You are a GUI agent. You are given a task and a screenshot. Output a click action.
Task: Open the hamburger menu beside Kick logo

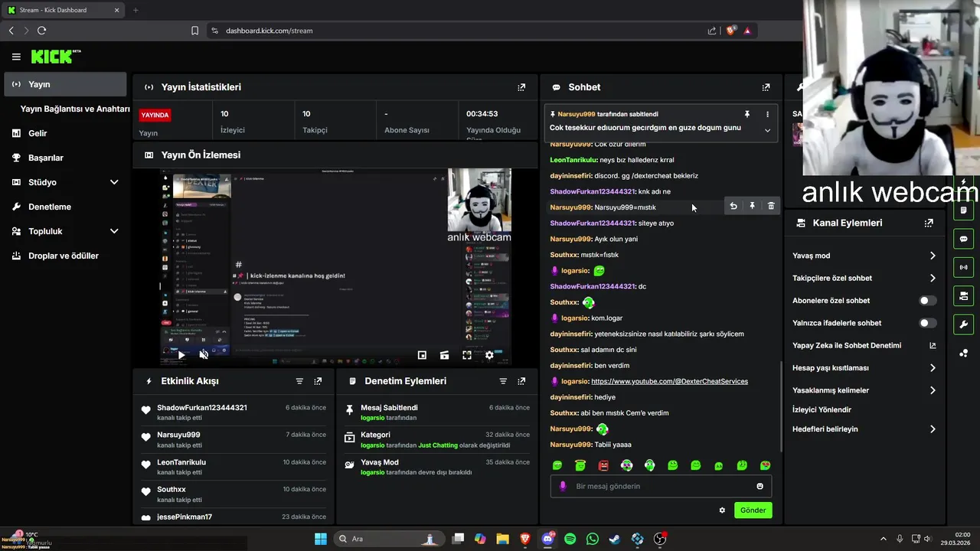pyautogui.click(x=16, y=57)
